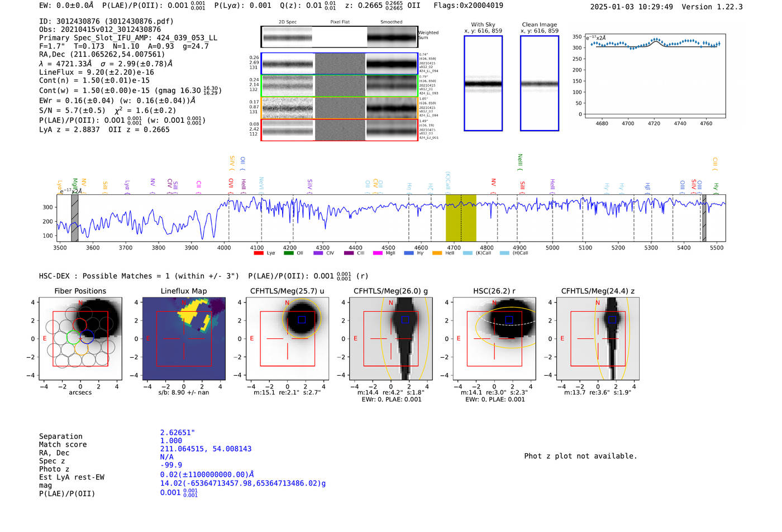Open the Fiber Positions cutout
This screenshot has width=782, height=532.
point(80,338)
